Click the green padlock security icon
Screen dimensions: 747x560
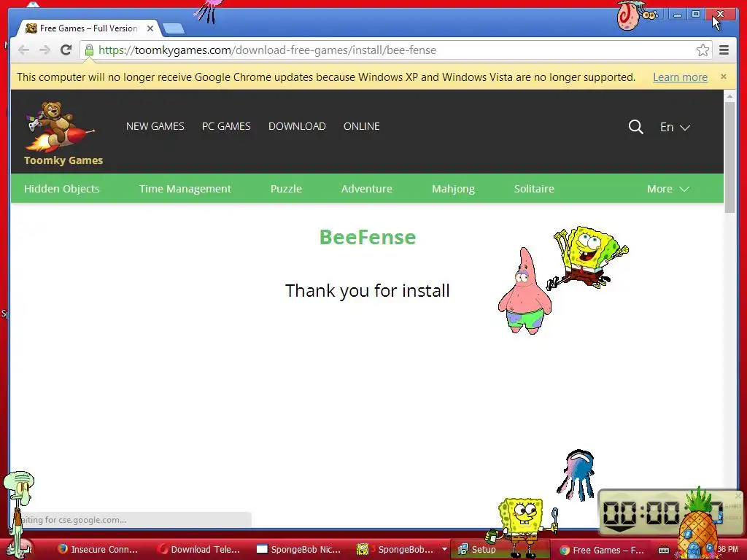tap(89, 50)
